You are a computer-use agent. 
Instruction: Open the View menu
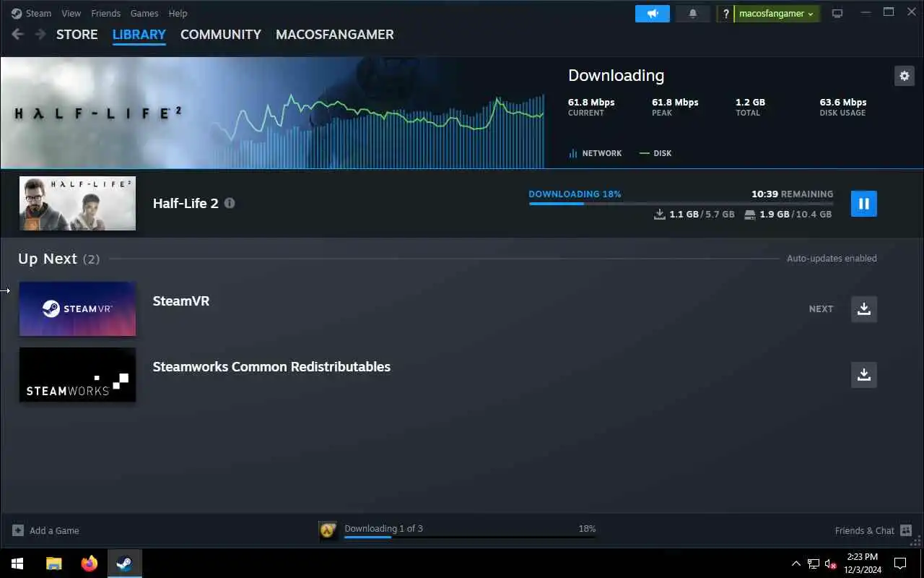[71, 13]
